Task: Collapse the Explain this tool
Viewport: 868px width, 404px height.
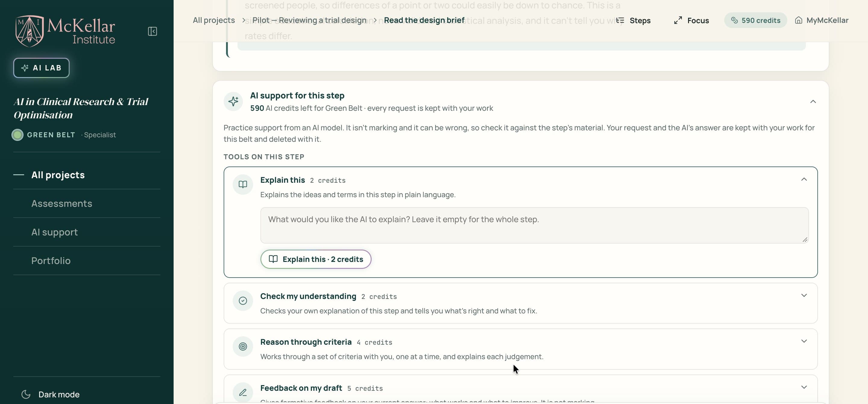Action: [x=804, y=179]
